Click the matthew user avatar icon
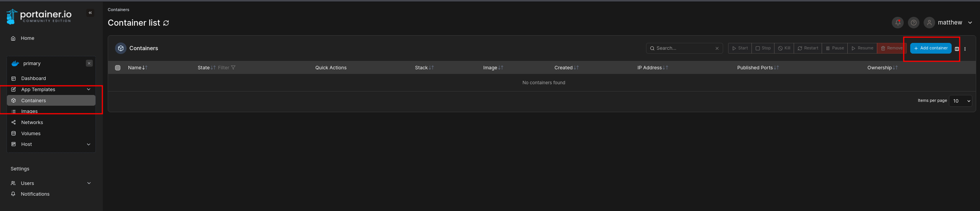 [x=929, y=23]
